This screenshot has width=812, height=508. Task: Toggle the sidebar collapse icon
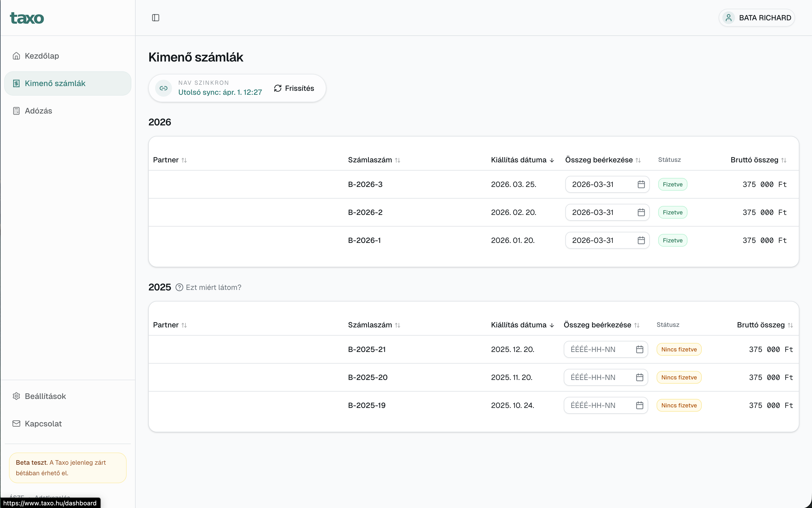155,18
